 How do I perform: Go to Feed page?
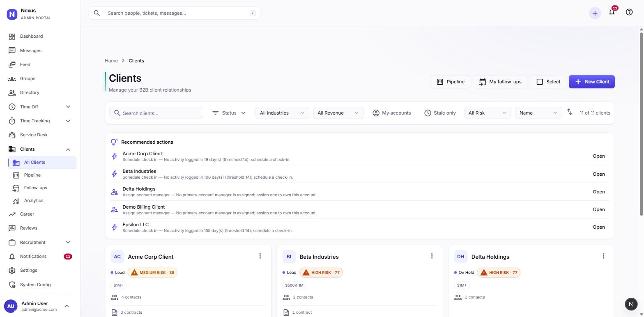pyautogui.click(x=40, y=64)
